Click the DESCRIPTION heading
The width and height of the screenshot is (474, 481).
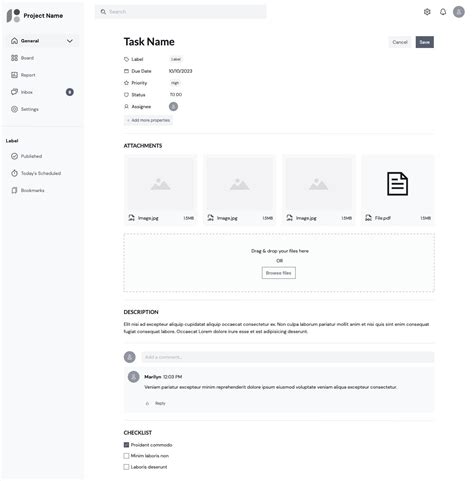(141, 312)
